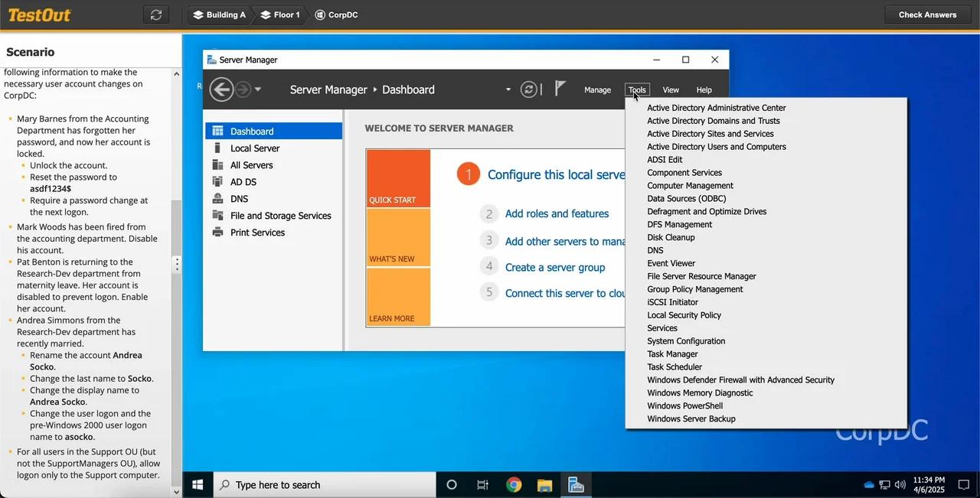Viewport: 980px width, 498px height.
Task: Click the Server Manager taskbar icon
Action: [x=576, y=484]
